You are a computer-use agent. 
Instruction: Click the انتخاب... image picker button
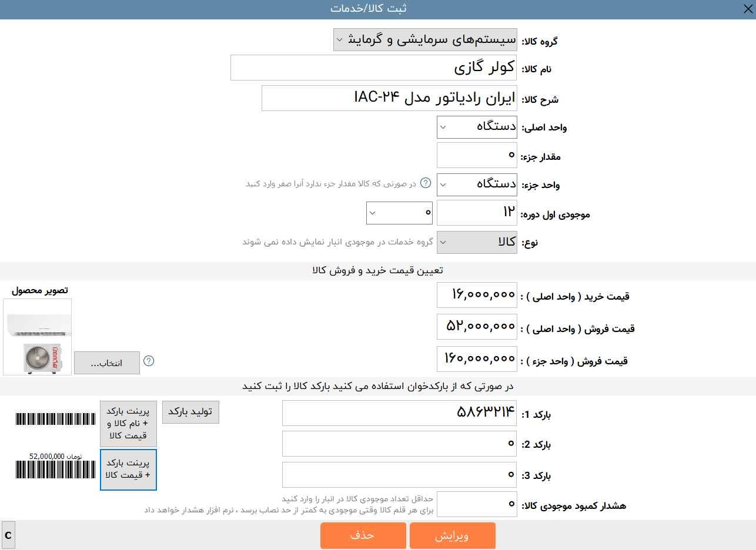(107, 363)
